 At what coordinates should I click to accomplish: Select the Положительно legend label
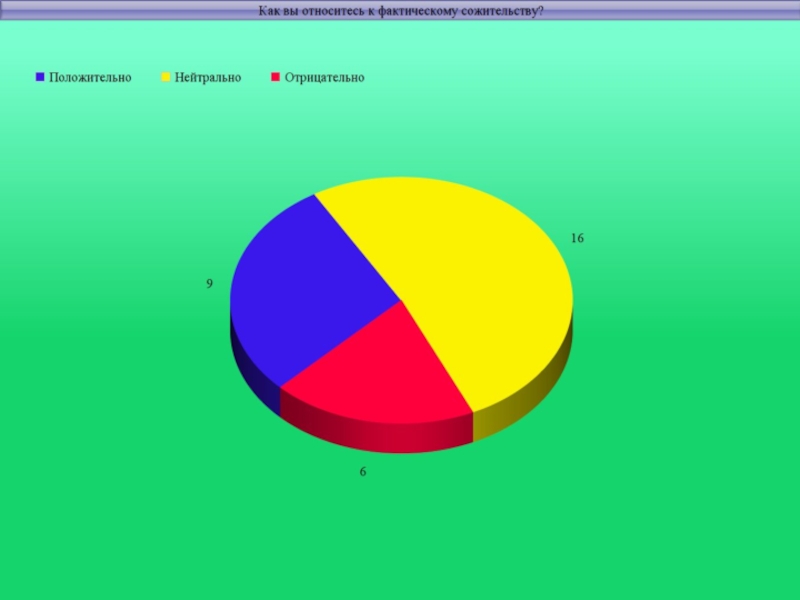tap(90, 77)
